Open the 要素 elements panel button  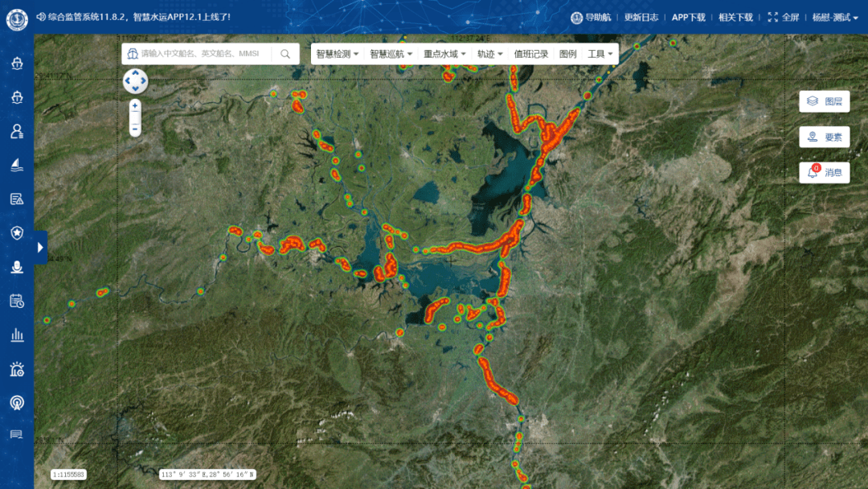pyautogui.click(x=825, y=137)
